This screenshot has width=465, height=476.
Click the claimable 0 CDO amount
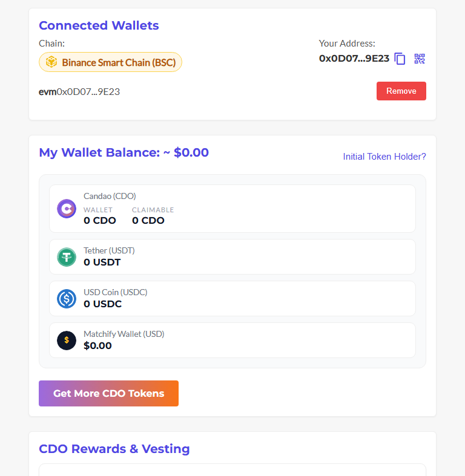pos(148,220)
